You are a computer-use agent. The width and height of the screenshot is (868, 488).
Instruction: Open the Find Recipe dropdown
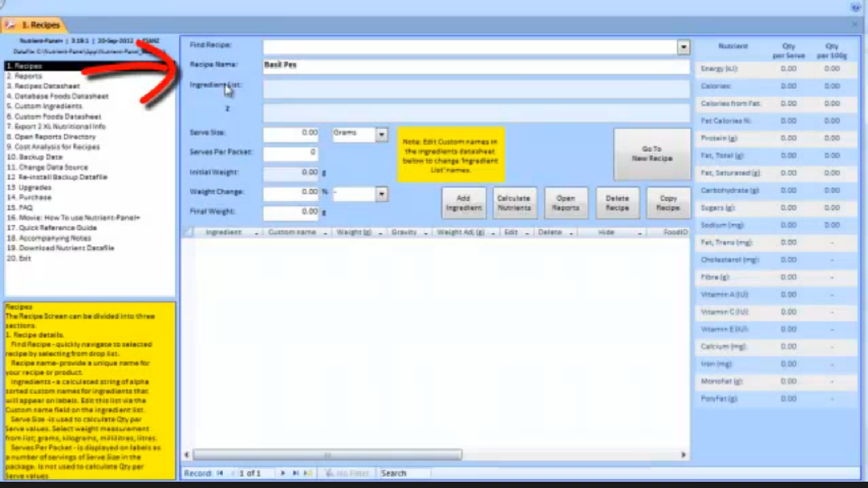683,47
